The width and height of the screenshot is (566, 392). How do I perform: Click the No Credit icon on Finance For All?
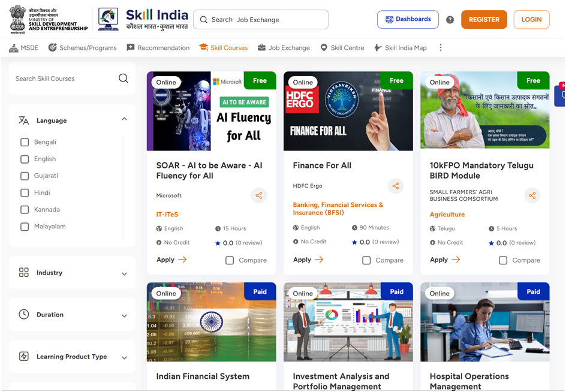[x=296, y=242]
